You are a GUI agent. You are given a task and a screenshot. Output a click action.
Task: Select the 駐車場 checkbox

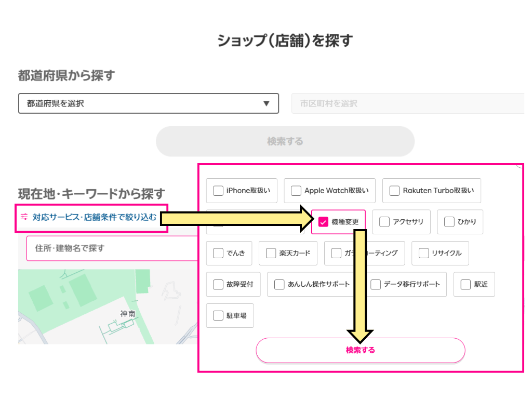pyautogui.click(x=218, y=316)
